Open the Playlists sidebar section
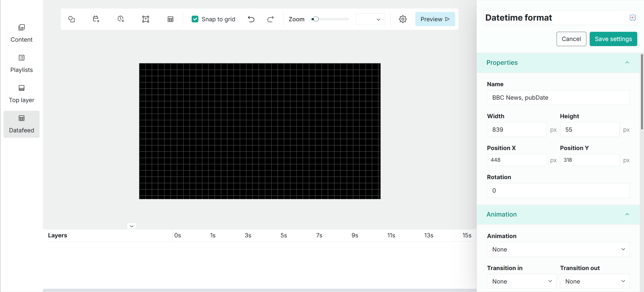Viewport: 644px width, 292px height. [22, 64]
